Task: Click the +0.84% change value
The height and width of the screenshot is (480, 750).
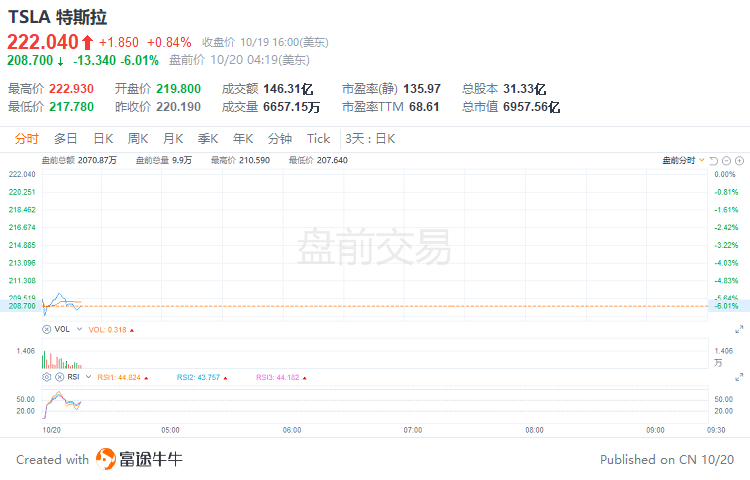Action: click(169, 43)
